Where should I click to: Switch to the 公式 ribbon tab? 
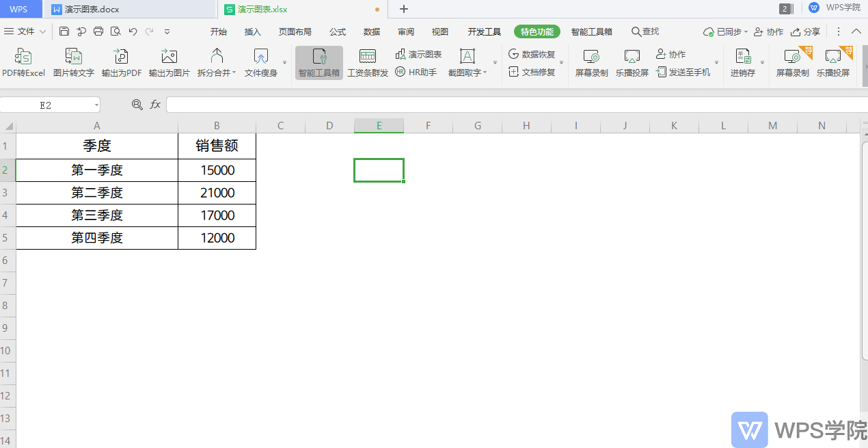pos(338,31)
